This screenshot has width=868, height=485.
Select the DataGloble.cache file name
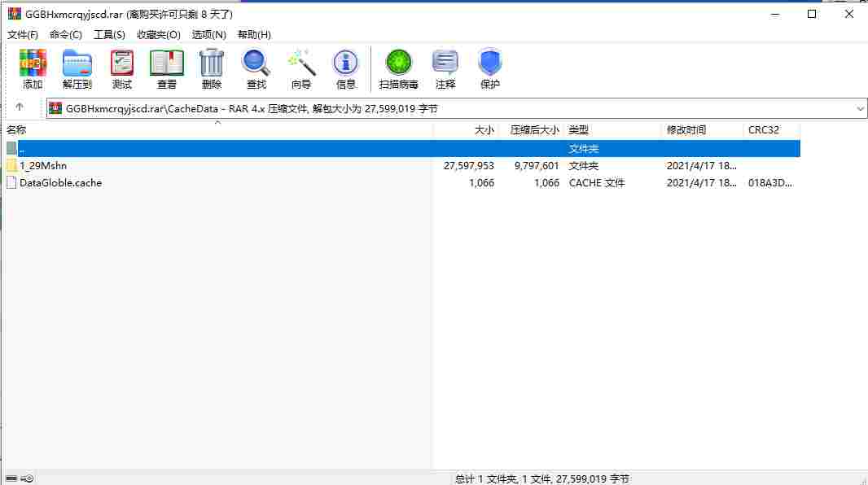(61, 182)
